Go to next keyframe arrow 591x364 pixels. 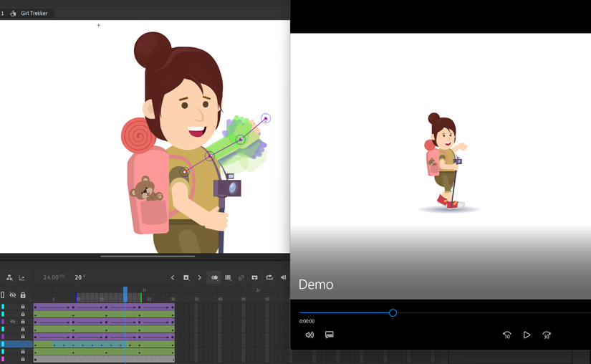tap(200, 278)
